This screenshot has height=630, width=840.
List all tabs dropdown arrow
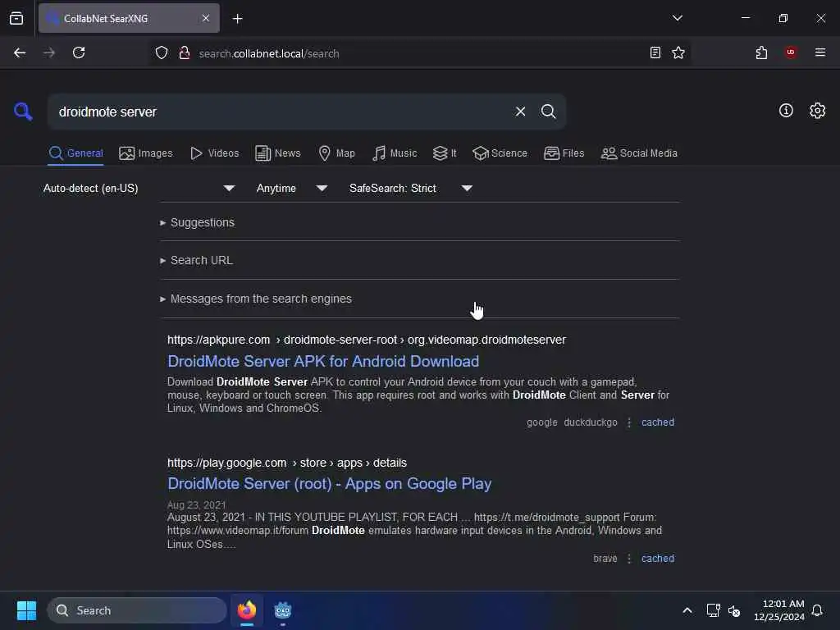pyautogui.click(x=677, y=18)
